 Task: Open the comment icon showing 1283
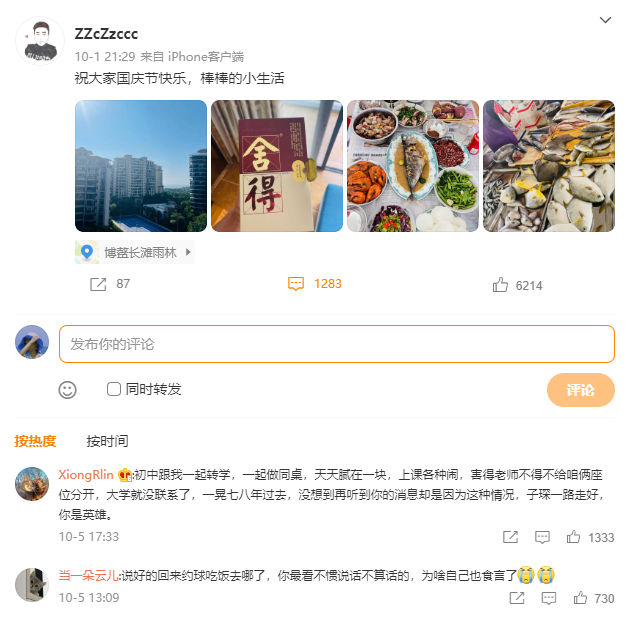(x=296, y=284)
